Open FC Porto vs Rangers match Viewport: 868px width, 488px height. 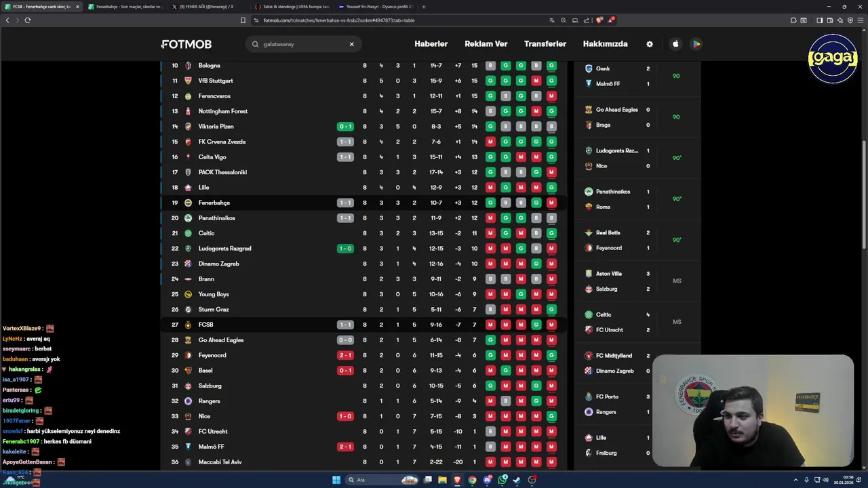637,404
